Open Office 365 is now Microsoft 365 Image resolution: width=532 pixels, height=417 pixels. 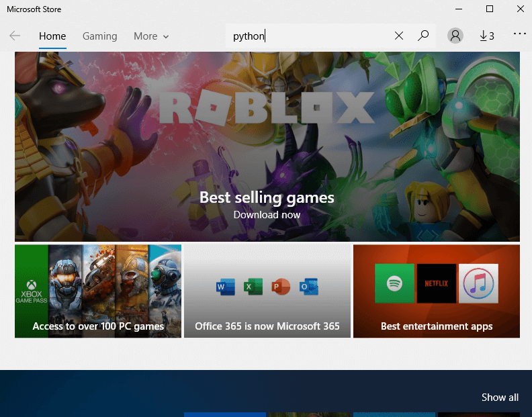pyautogui.click(x=267, y=291)
